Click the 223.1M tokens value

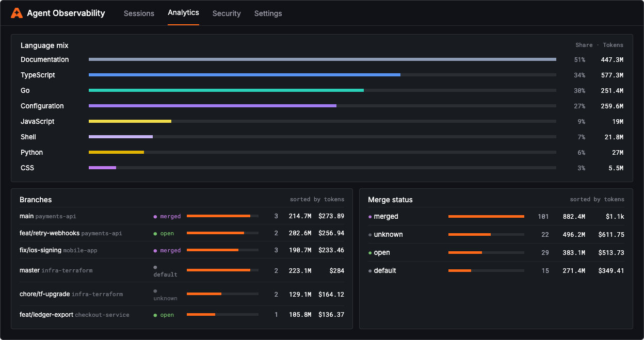tap(300, 270)
